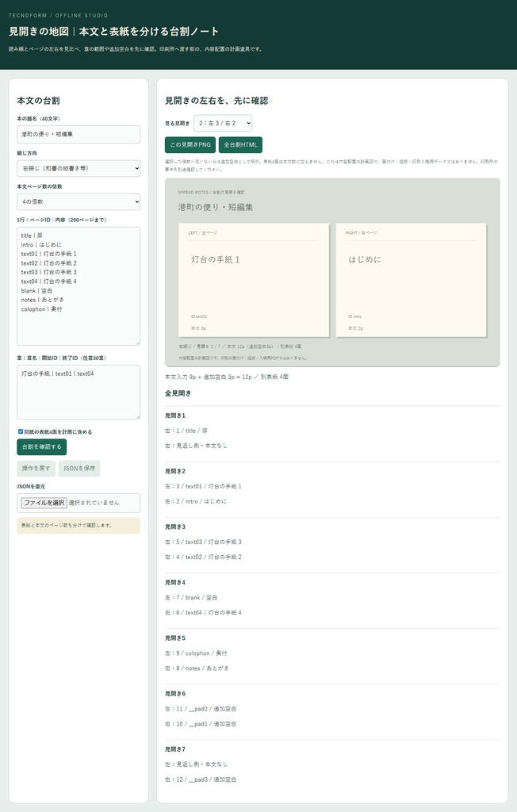Image resolution: width=517 pixels, height=812 pixels.
Task: Click the row 右：12 / __pad3 / 追加空白
Action: (201, 779)
